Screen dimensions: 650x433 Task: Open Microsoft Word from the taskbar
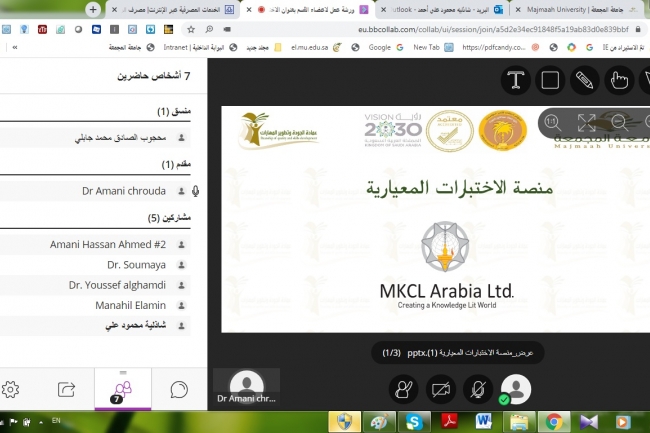click(x=484, y=422)
